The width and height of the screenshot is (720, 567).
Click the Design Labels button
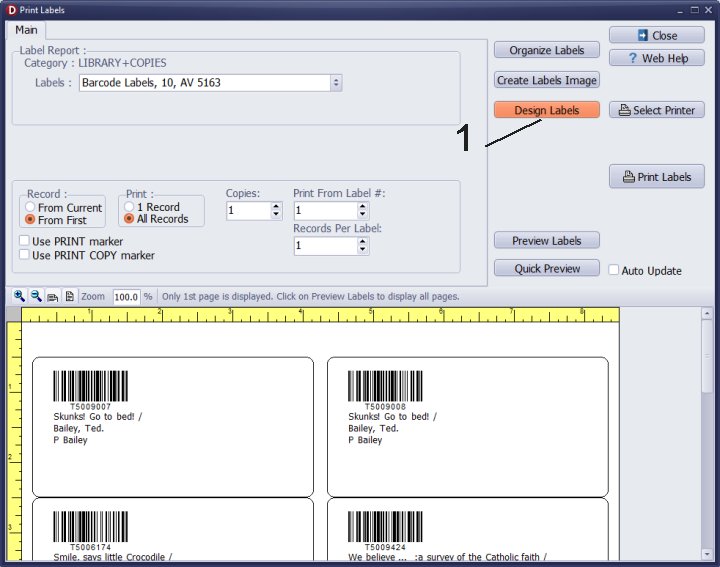pyautogui.click(x=546, y=110)
